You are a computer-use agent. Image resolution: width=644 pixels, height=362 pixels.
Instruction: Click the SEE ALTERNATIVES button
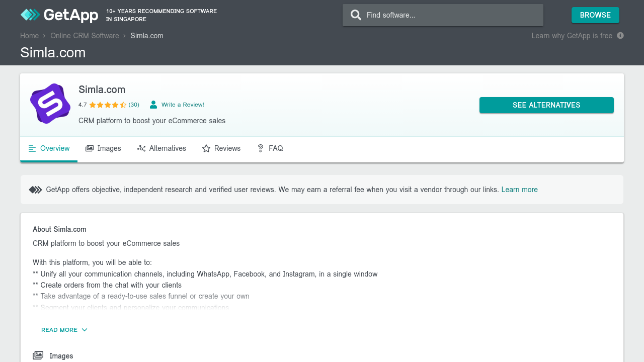pos(546,105)
